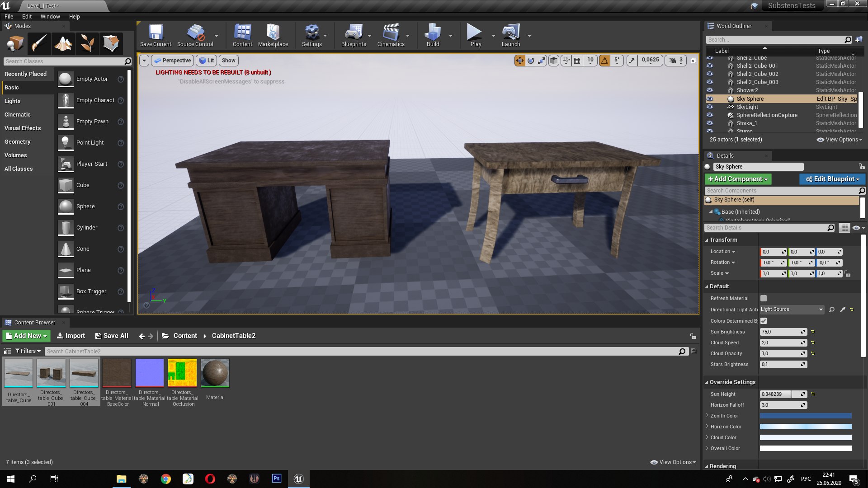Hide Sky Sphere via eye icon

coord(710,99)
